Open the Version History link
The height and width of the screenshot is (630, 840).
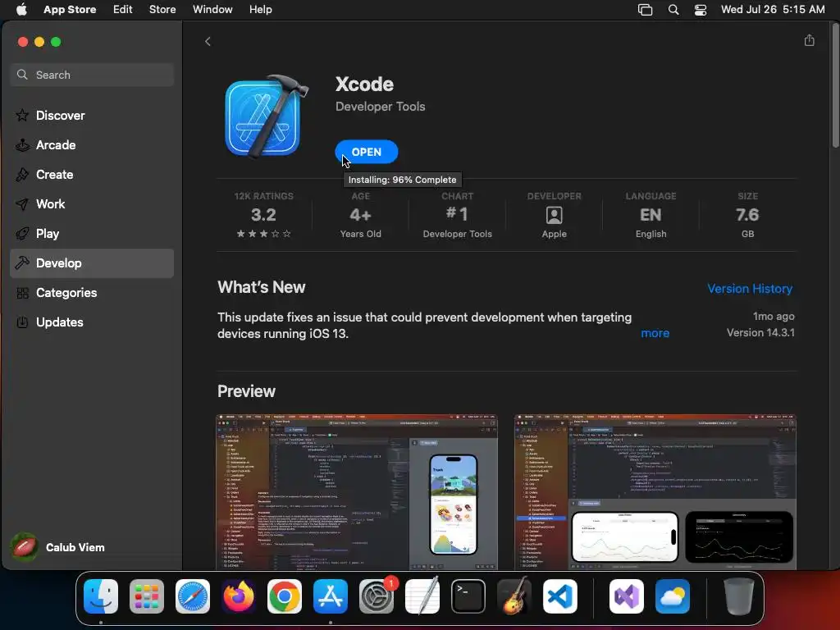click(x=750, y=289)
